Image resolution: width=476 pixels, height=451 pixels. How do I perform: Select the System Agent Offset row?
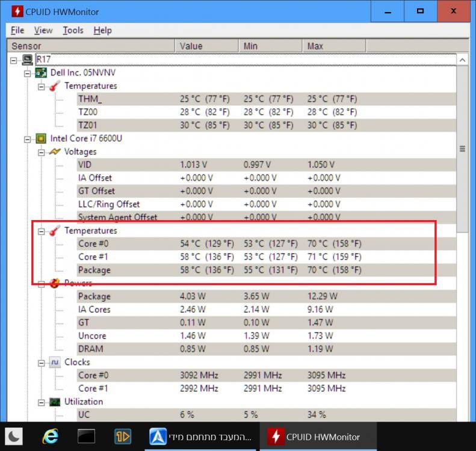click(x=266, y=217)
